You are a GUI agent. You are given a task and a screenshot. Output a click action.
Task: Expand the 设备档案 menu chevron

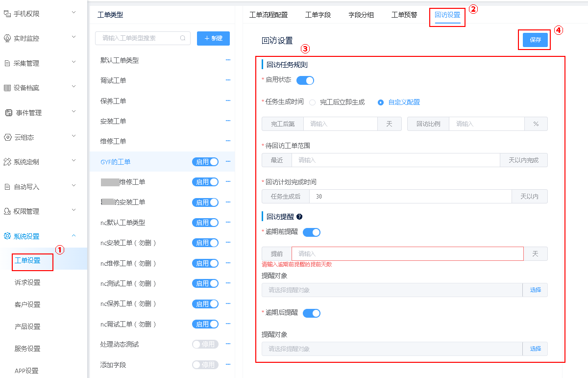pyautogui.click(x=73, y=86)
